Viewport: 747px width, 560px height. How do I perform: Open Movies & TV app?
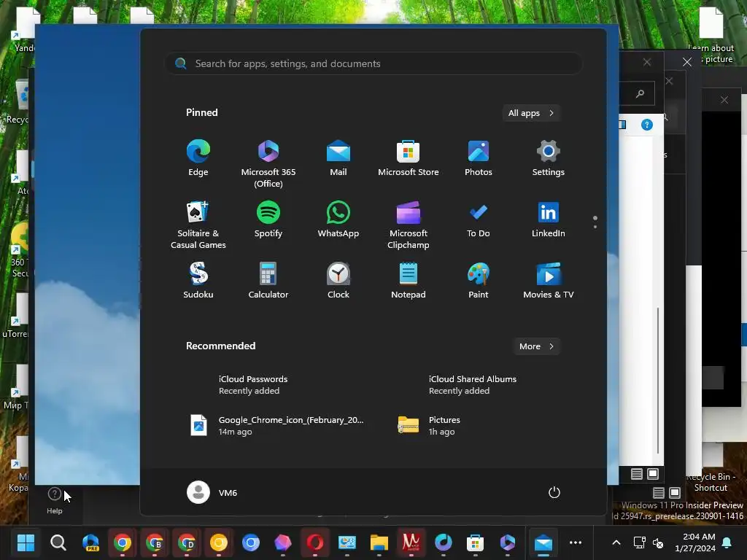tap(549, 281)
